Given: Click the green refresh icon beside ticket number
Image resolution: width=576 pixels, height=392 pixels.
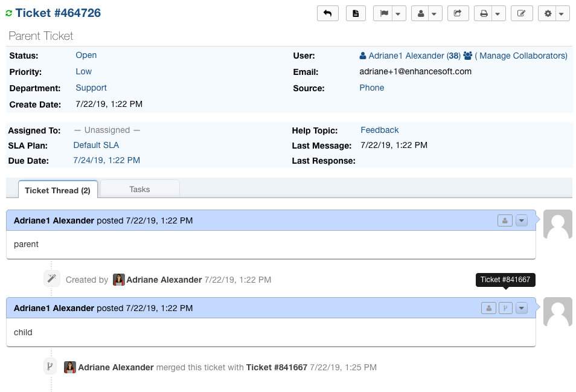Looking at the screenshot, I should coord(9,13).
